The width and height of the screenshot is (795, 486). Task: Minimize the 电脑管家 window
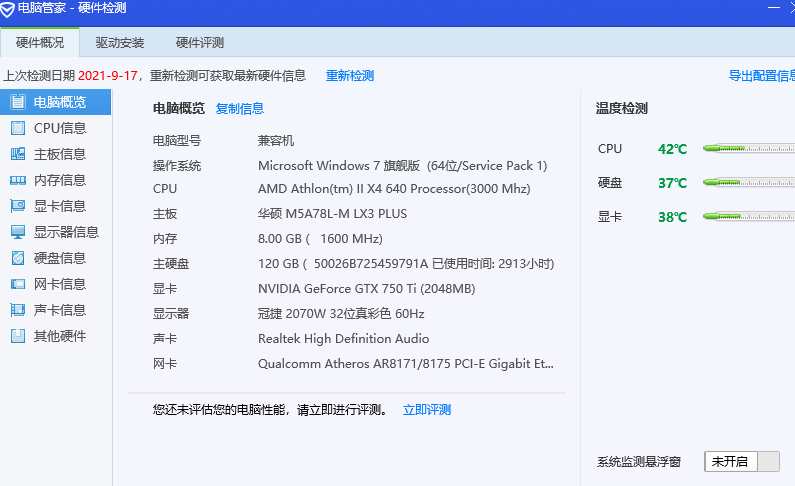pos(774,8)
